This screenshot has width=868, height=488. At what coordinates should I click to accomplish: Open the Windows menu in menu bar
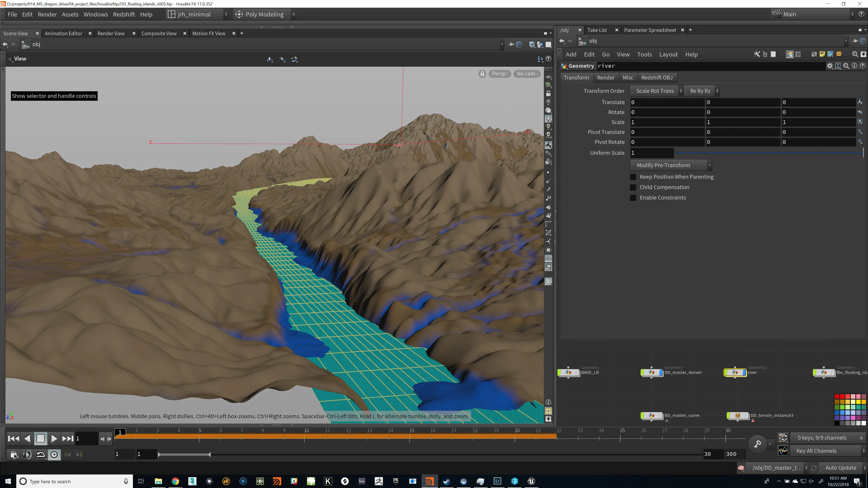coord(96,14)
